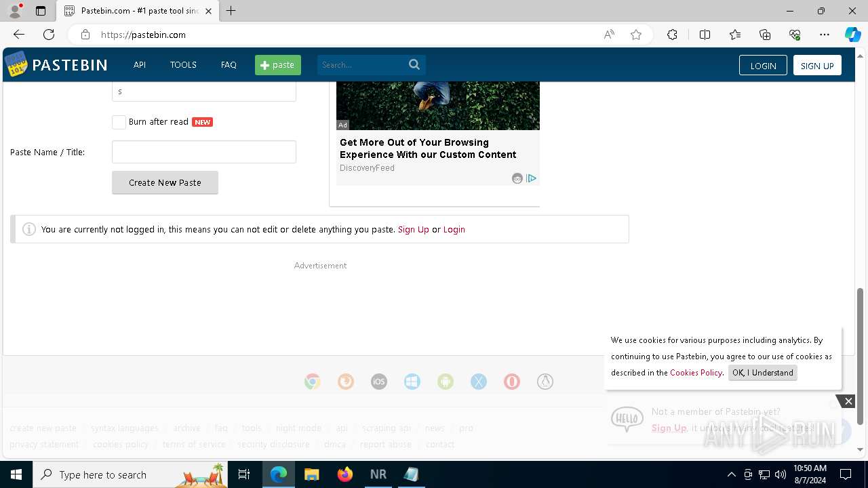Open footer link archive

(186, 428)
